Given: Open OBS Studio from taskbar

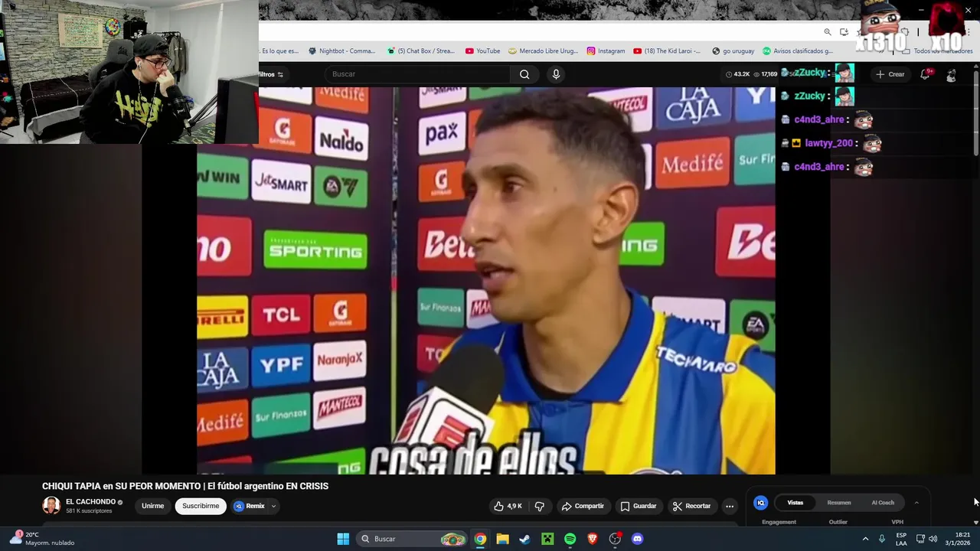Looking at the screenshot, I should pos(615,539).
